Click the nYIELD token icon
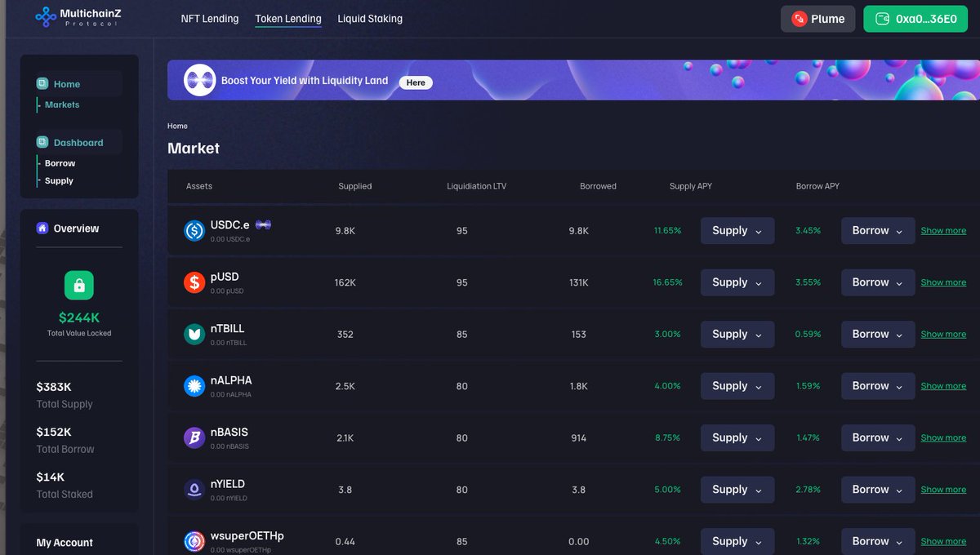 coord(194,490)
